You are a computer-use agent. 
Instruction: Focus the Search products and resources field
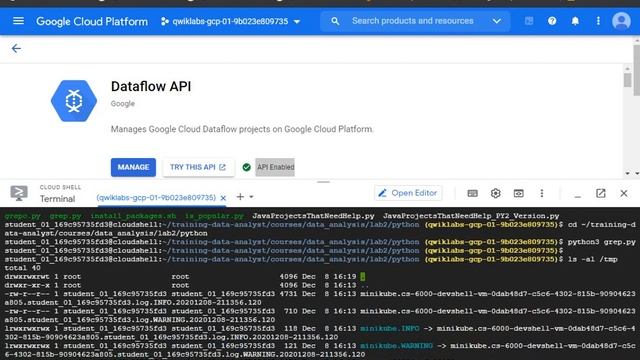click(413, 21)
